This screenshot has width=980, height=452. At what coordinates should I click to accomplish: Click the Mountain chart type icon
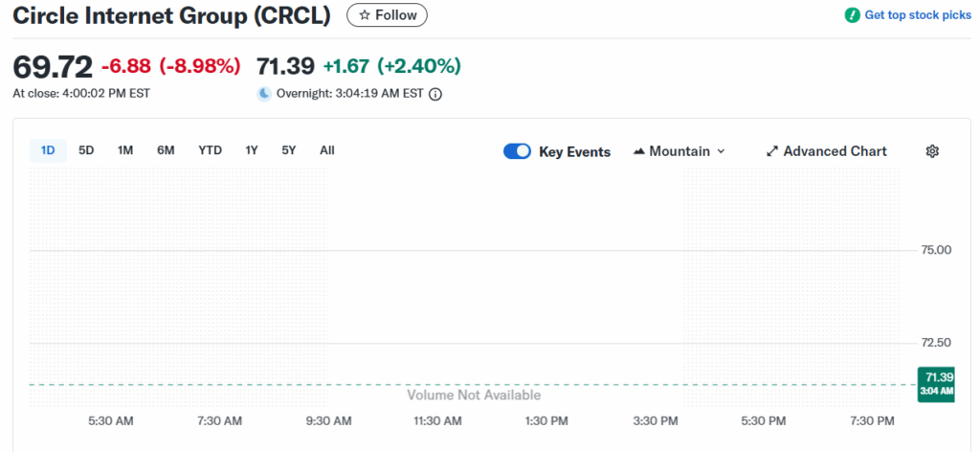[x=639, y=151]
